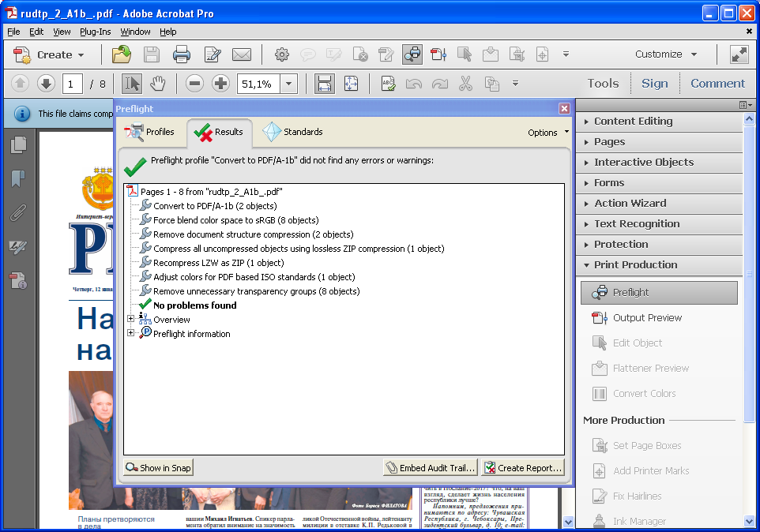Switch to the Standards tab in Preflight

click(292, 132)
